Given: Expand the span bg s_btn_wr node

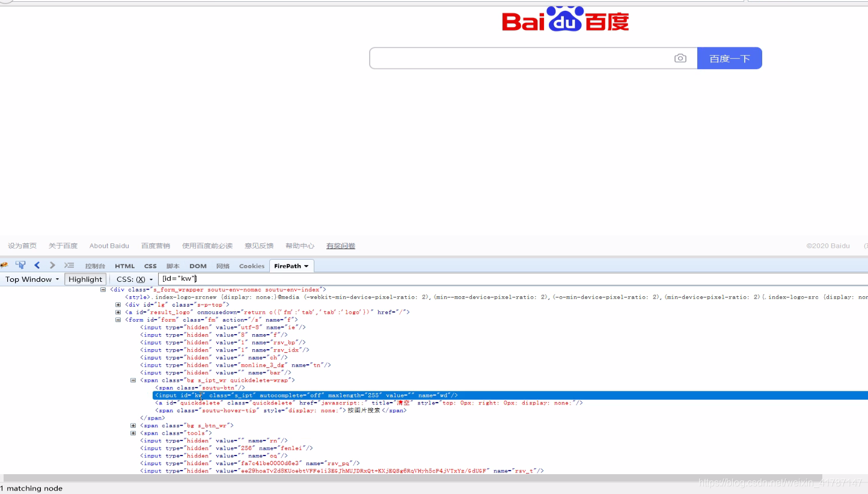Looking at the screenshot, I should click(x=133, y=425).
